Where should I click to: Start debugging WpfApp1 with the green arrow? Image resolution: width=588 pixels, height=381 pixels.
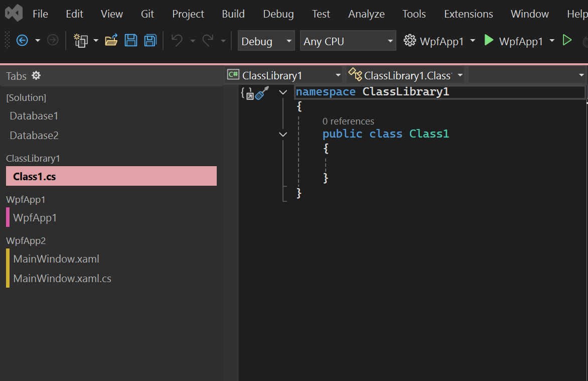(489, 40)
